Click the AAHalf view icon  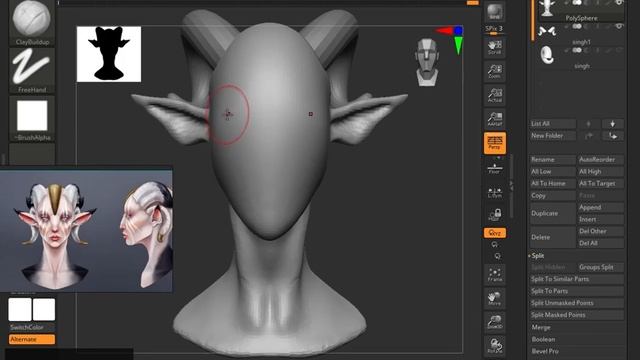pyautogui.click(x=495, y=119)
